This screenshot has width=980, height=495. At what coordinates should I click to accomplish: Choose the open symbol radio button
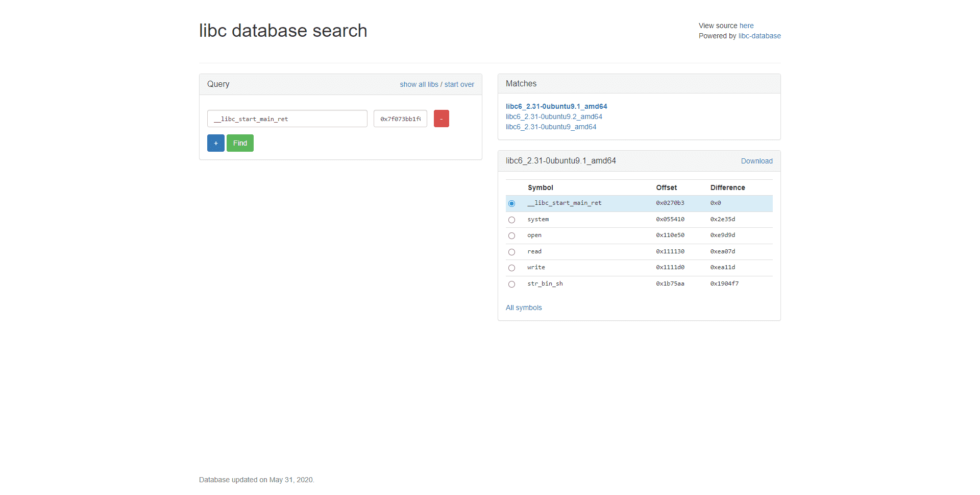click(511, 235)
